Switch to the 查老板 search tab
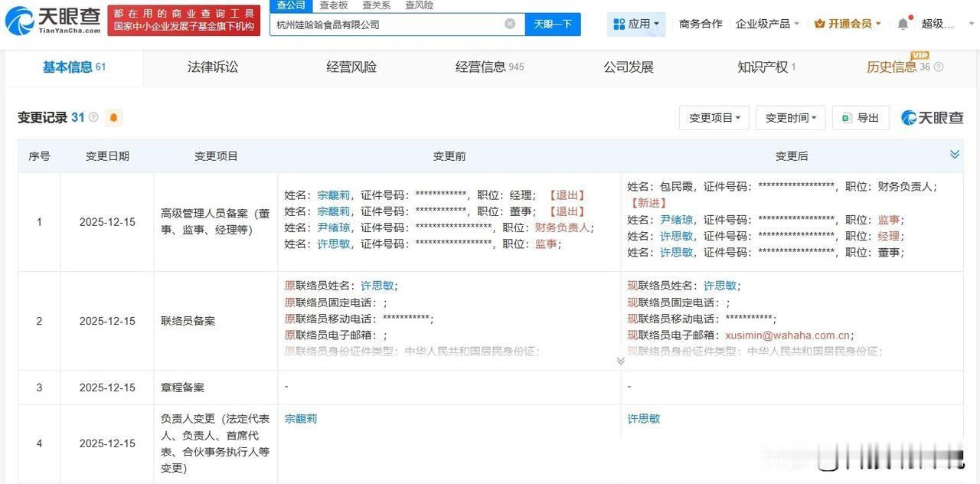Image resolution: width=980 pixels, height=484 pixels. [332, 5]
